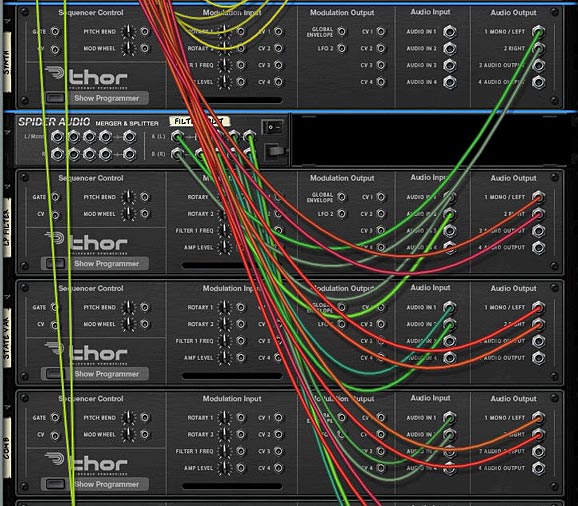Collapse the LP FILTER Thor with fold arrow
Screen dimensions: 578x506
7,187
